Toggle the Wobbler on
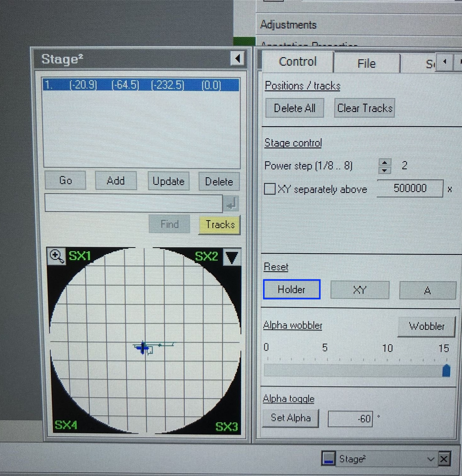Screen dimensions: 462x476 click(426, 327)
